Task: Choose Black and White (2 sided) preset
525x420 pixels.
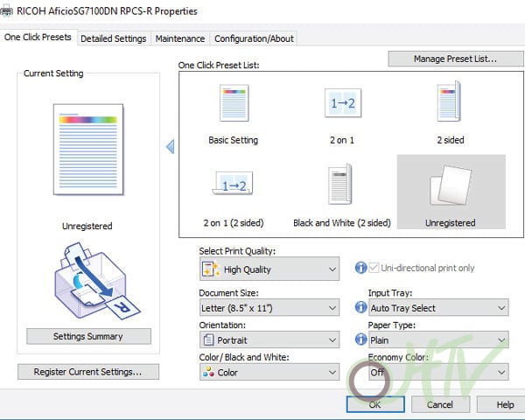Action: click(342, 193)
